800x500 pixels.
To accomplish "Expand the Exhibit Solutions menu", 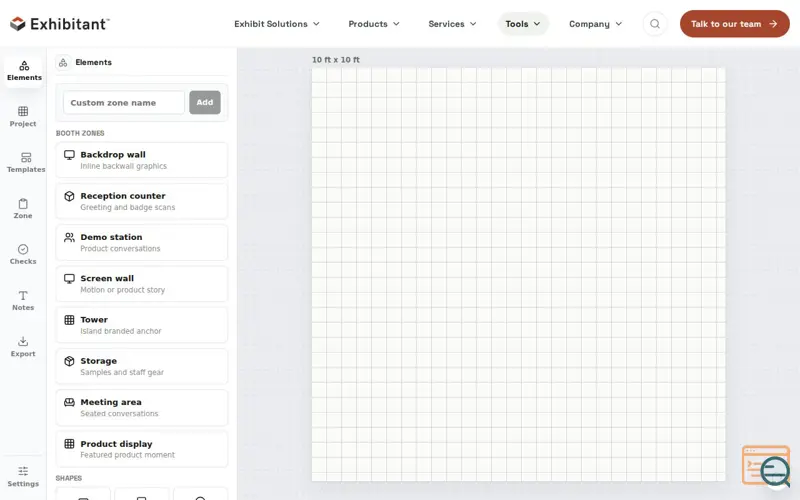I will point(277,24).
